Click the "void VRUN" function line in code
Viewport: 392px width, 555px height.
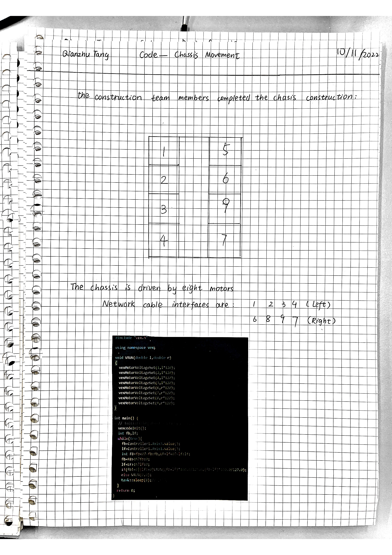tap(143, 358)
